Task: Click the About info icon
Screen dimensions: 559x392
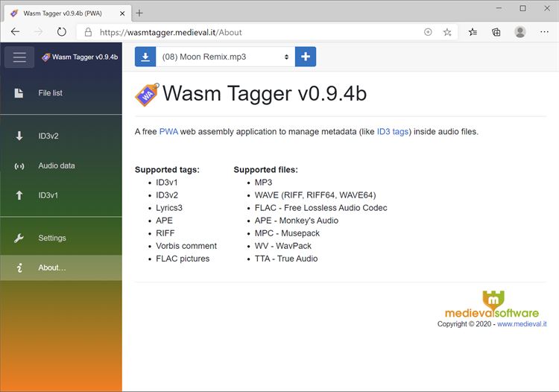Action: pos(19,268)
